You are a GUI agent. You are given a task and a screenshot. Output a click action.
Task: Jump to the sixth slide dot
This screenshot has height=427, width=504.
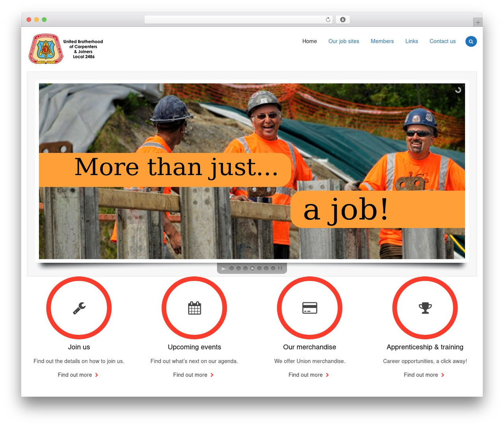pos(266,269)
